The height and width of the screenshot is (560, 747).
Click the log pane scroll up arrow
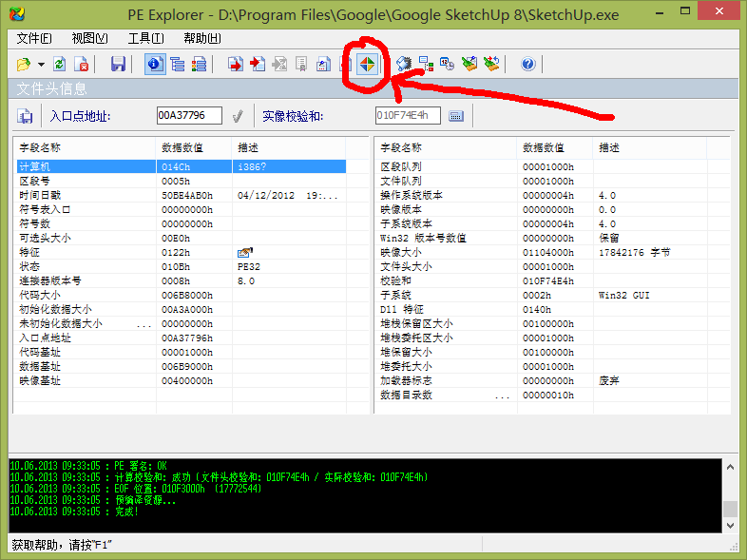coord(730,468)
